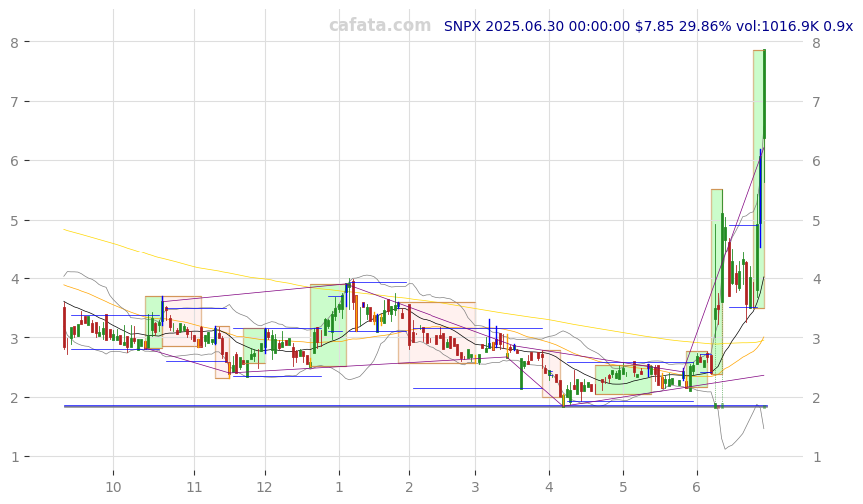Click the green shaded box ending near January
The height and width of the screenshot is (504, 863).
(x=328, y=325)
